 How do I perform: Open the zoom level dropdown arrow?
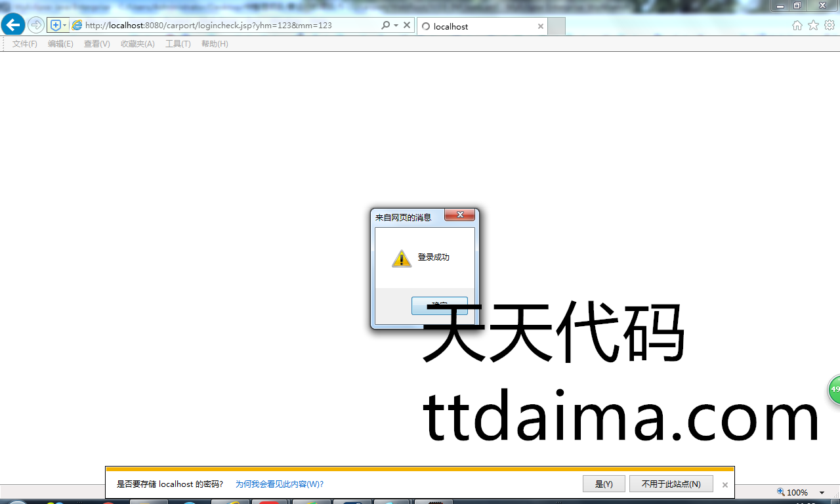click(822, 493)
